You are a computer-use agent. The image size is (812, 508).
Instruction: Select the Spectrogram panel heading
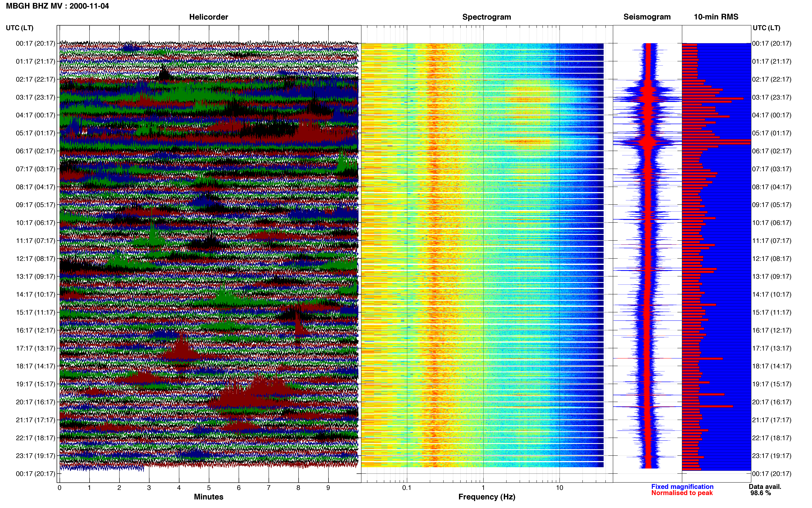(487, 17)
